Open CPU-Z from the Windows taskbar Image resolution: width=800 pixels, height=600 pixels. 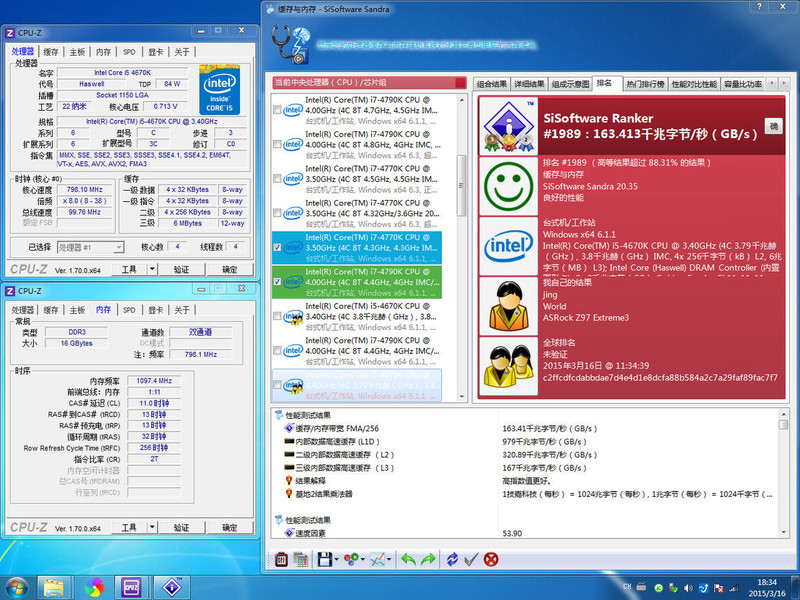pyautogui.click(x=130, y=586)
